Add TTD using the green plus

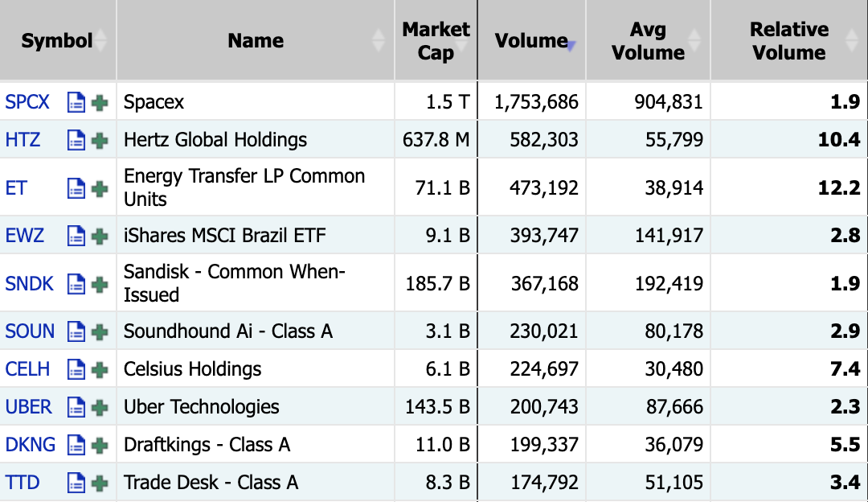click(100, 483)
